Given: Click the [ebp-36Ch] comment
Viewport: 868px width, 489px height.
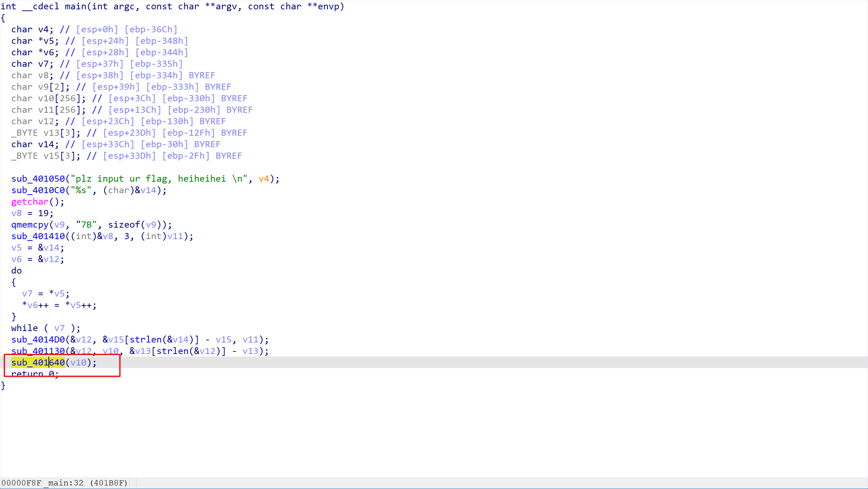Looking at the screenshot, I should click(151, 29).
